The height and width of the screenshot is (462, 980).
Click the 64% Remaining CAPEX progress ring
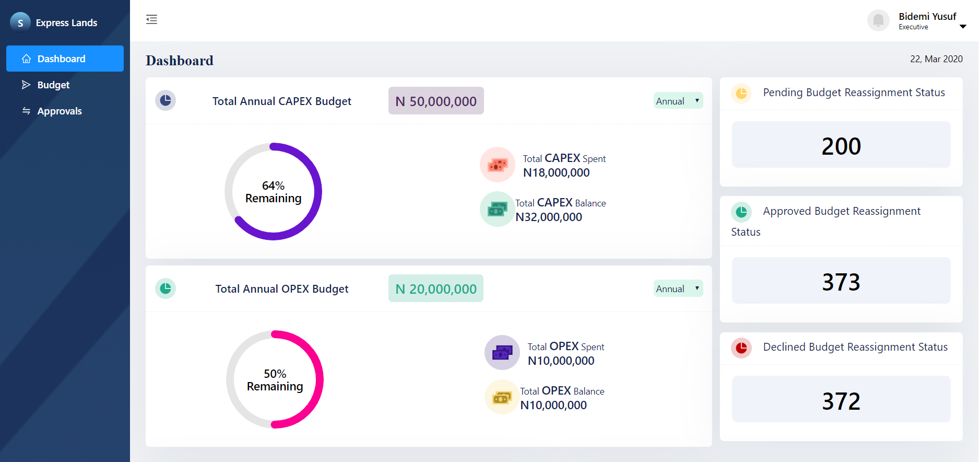(x=273, y=192)
